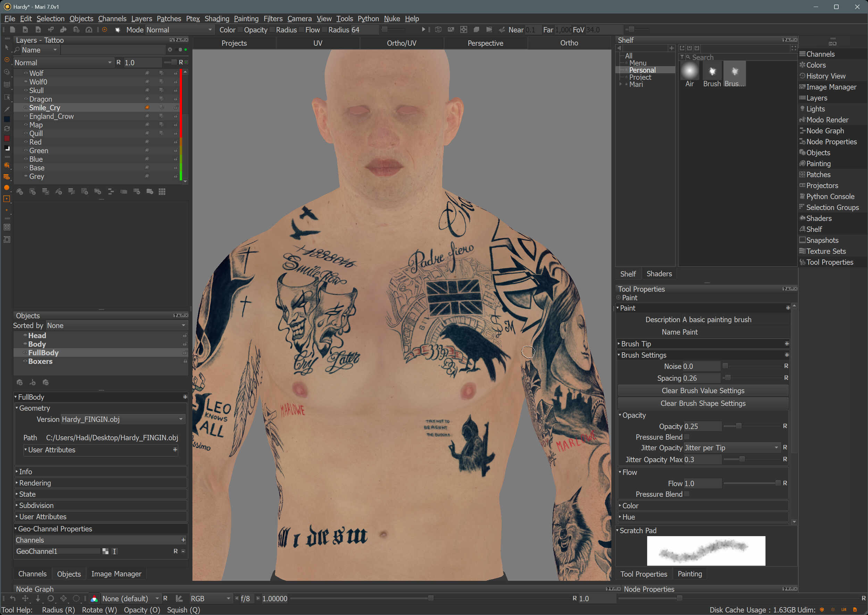Click Clear Brush Value Settings button
Screen dimensions: 868x615
pyautogui.click(x=703, y=390)
